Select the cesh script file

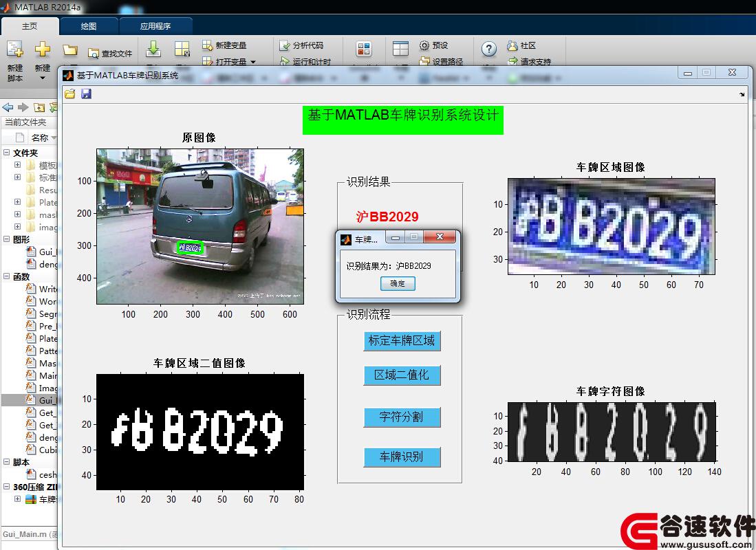(41, 475)
